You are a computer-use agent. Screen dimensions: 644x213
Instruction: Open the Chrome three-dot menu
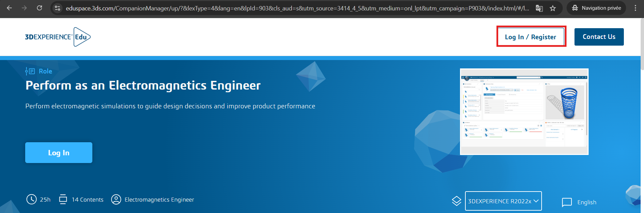(x=635, y=8)
